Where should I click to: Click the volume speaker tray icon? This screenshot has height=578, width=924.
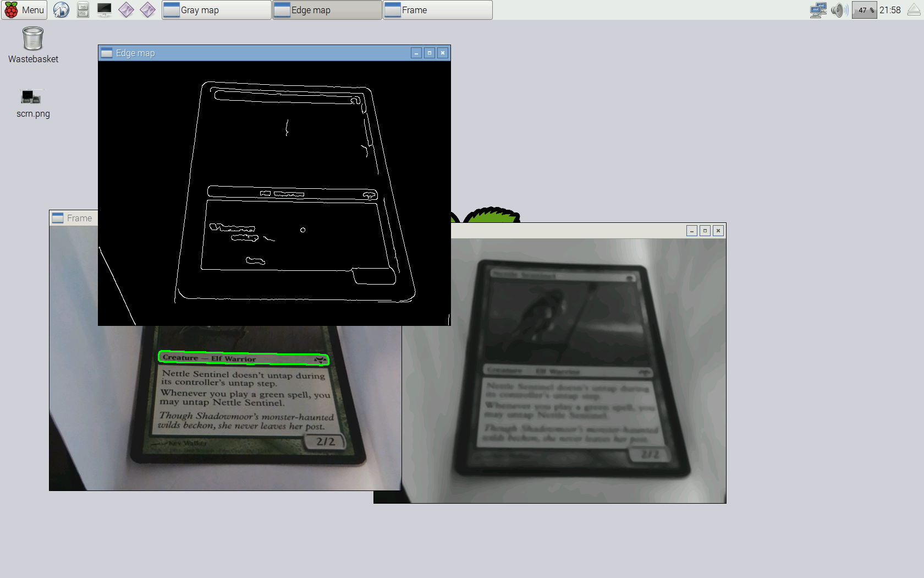(x=839, y=10)
